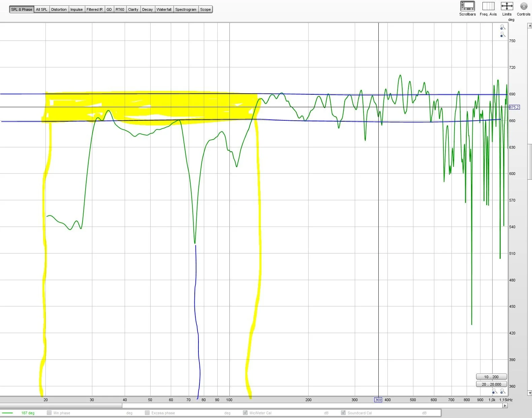This screenshot has height=418, width=532.
Task: Open the RT60 tab
Action: [120, 9]
